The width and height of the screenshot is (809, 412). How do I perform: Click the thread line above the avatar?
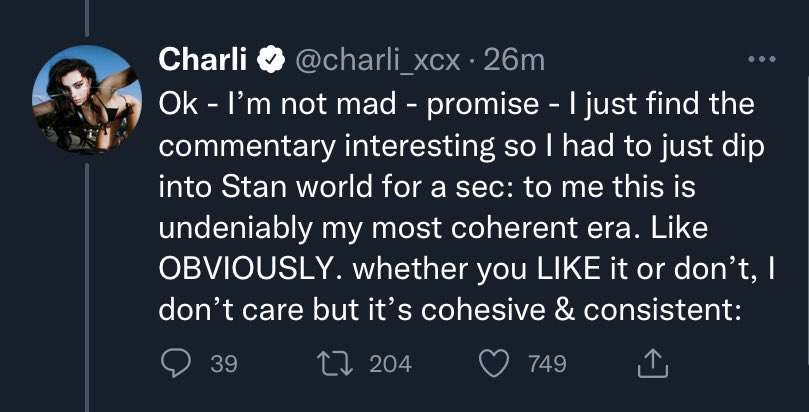(x=88, y=18)
